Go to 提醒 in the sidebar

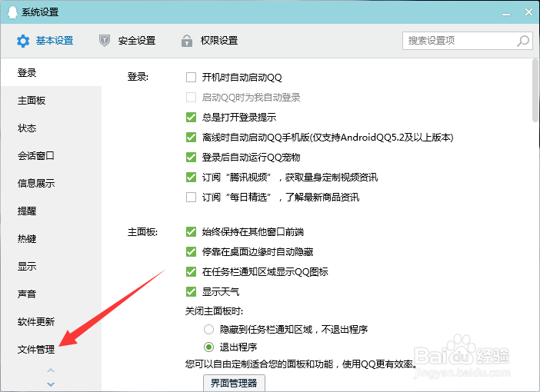point(51,211)
